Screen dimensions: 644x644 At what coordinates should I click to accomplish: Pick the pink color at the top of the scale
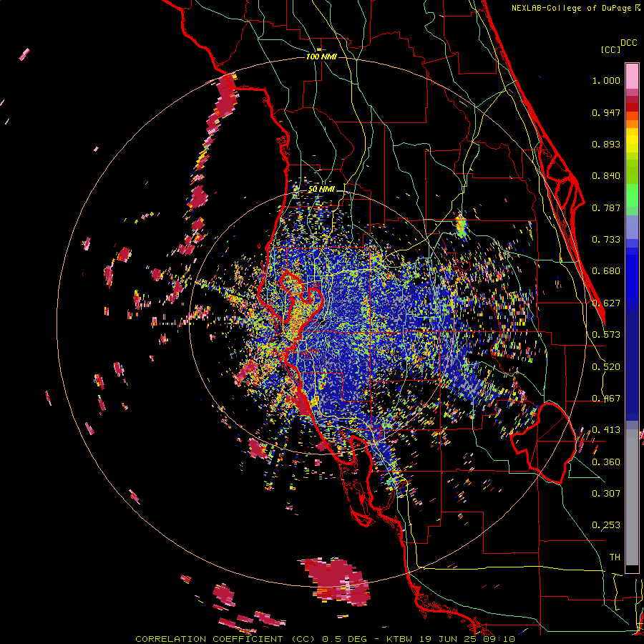(632, 76)
